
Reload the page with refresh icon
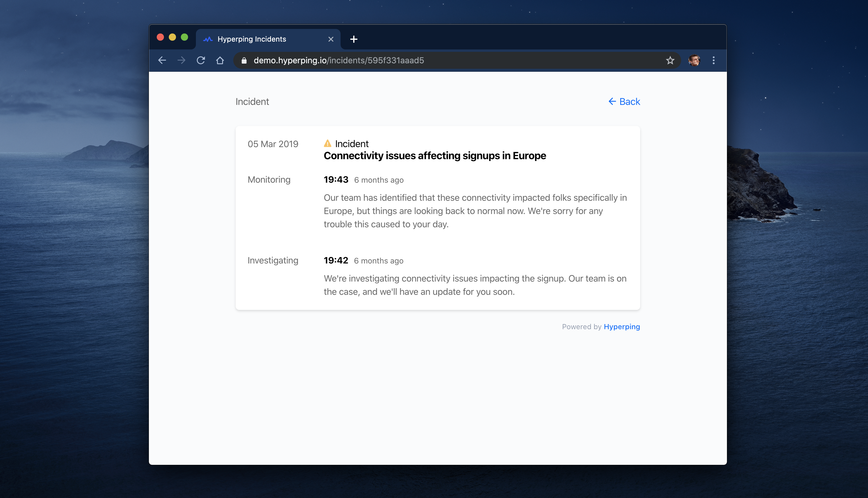pos(201,61)
